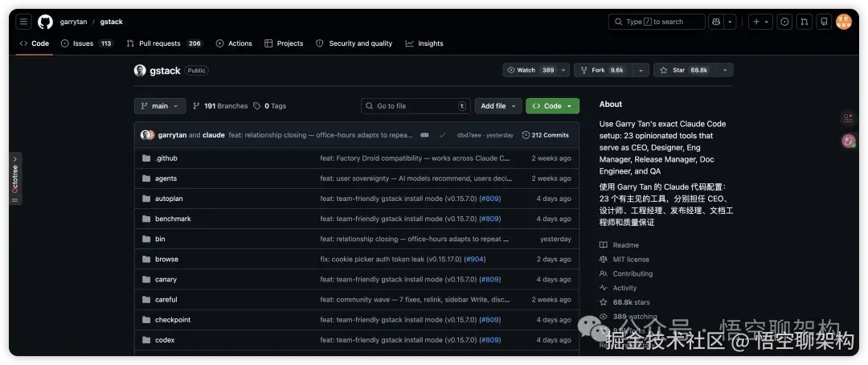Open the bin folder
This screenshot has width=868, height=365.
coord(160,239)
